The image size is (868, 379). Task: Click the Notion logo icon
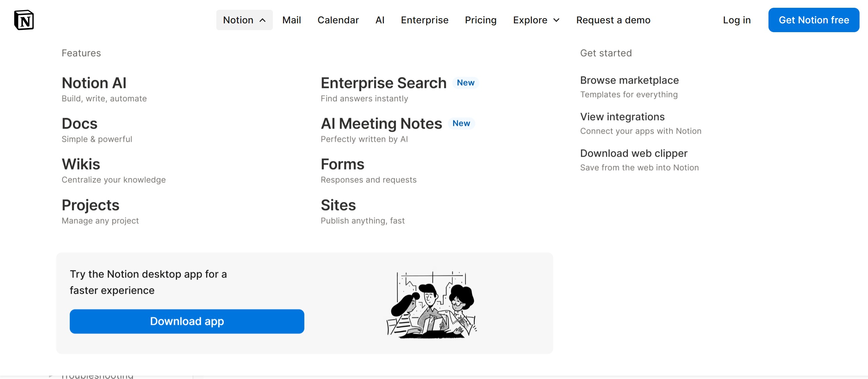(24, 20)
